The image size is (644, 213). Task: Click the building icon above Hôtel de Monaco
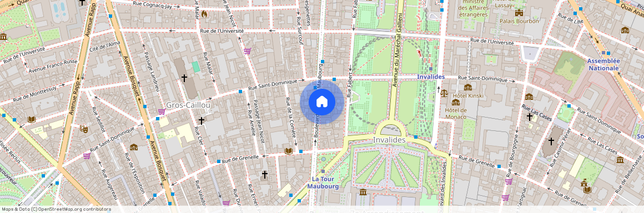click(x=455, y=102)
